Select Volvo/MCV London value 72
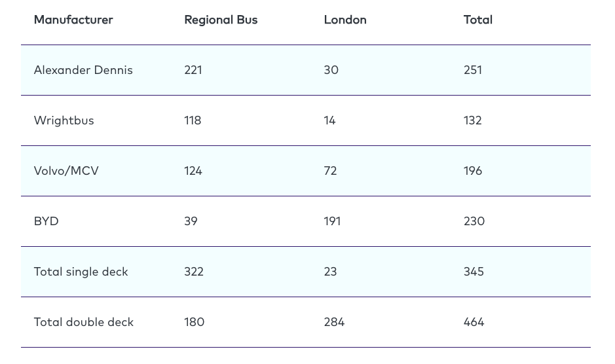 point(330,171)
